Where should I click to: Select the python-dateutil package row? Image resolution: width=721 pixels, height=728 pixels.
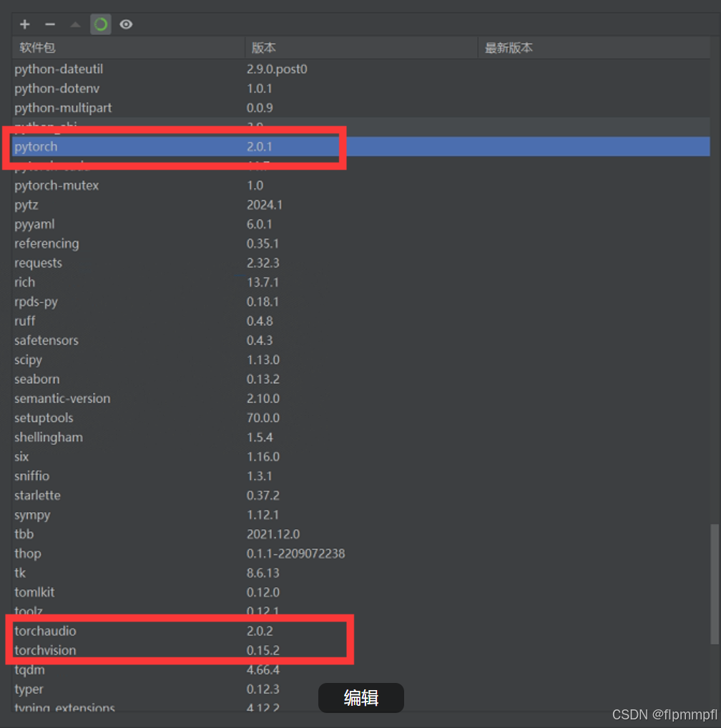[x=360, y=69]
